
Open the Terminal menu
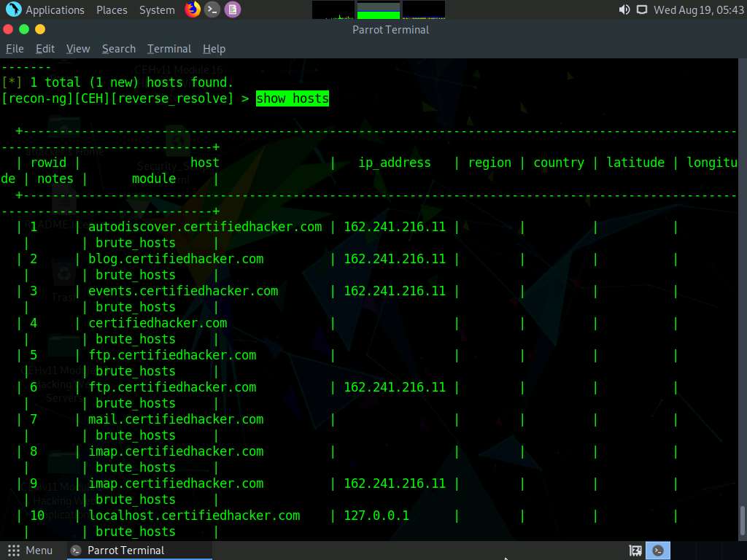coord(169,49)
